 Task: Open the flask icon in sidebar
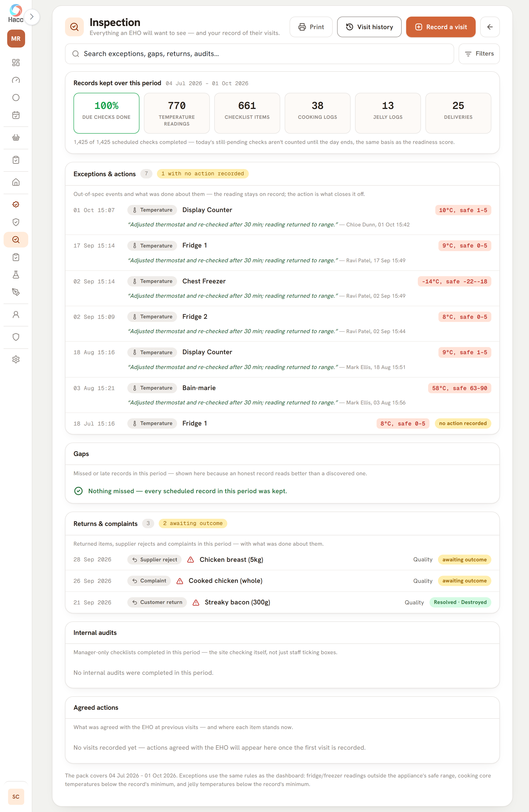coord(16,275)
